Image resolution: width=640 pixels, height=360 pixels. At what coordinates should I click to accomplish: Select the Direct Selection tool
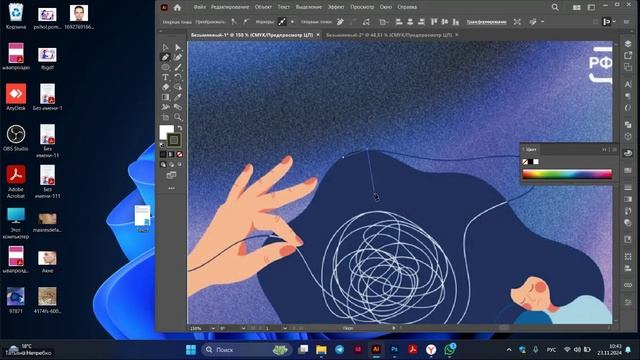coord(178,47)
